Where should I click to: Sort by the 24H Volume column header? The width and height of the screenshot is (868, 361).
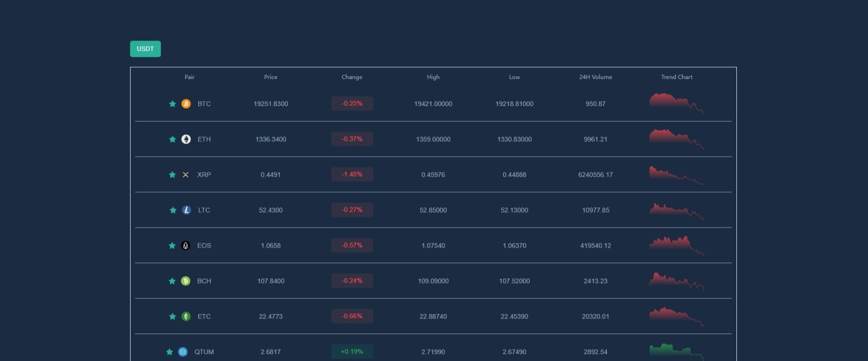click(595, 77)
